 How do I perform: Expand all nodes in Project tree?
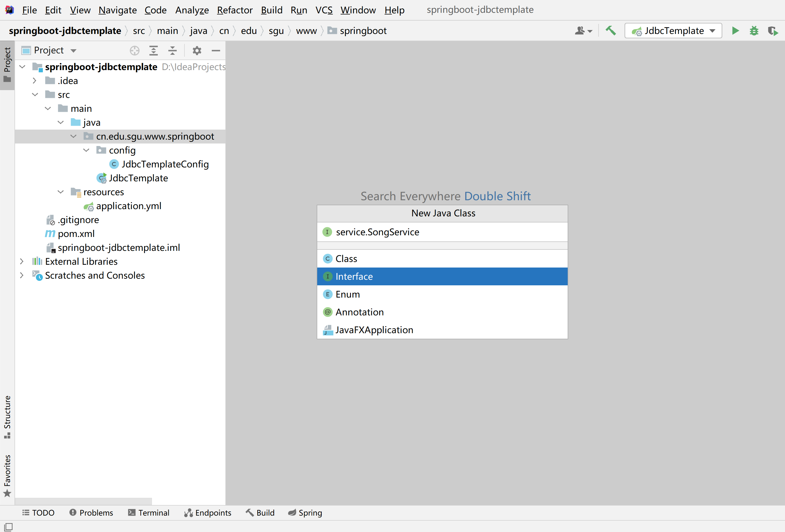154,51
